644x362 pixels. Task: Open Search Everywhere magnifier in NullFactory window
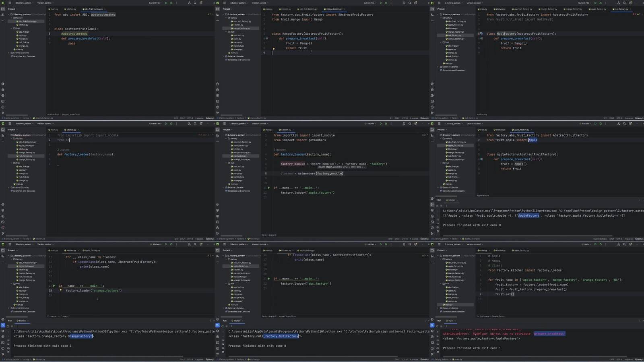click(624, 3)
